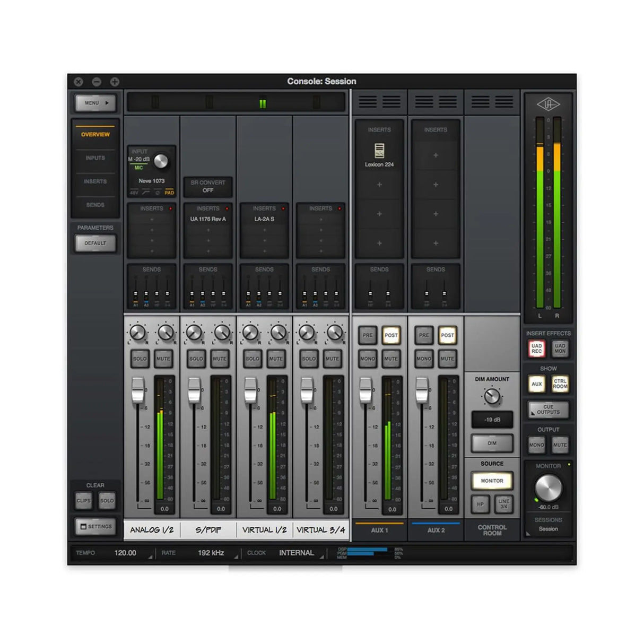Disable the PAD on the Analog 1/2 input
The image size is (644, 644).
point(169,192)
